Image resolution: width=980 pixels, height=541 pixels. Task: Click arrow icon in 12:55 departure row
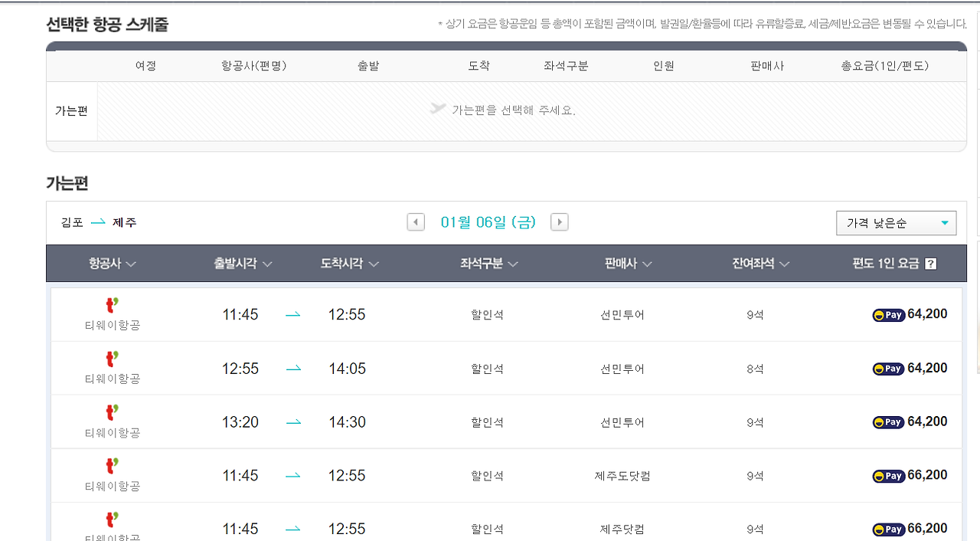coord(293,369)
